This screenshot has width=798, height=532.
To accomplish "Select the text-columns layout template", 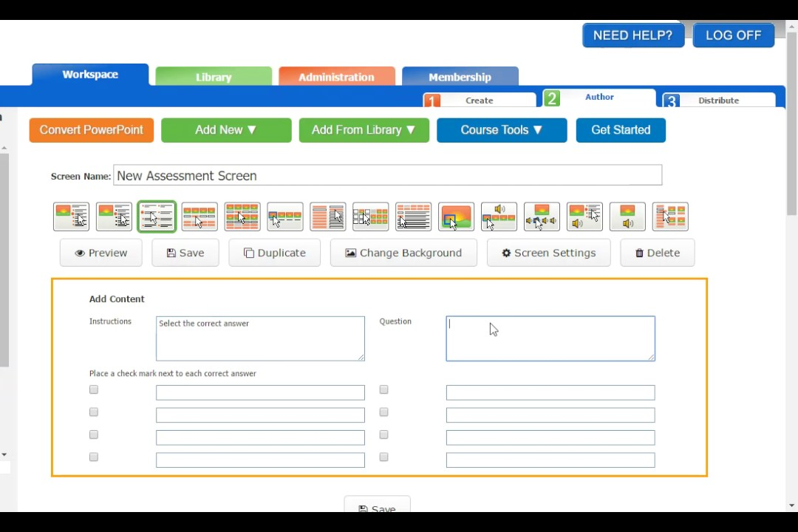I will point(327,216).
